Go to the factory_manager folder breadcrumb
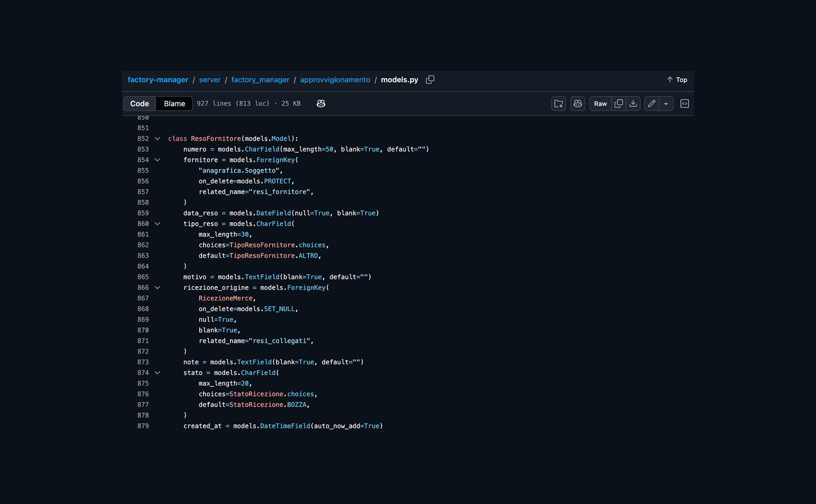The height and width of the screenshot is (504, 816). click(x=260, y=80)
